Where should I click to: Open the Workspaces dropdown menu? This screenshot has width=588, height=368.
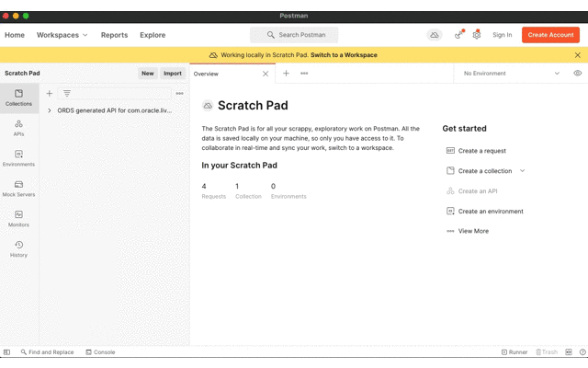(62, 35)
